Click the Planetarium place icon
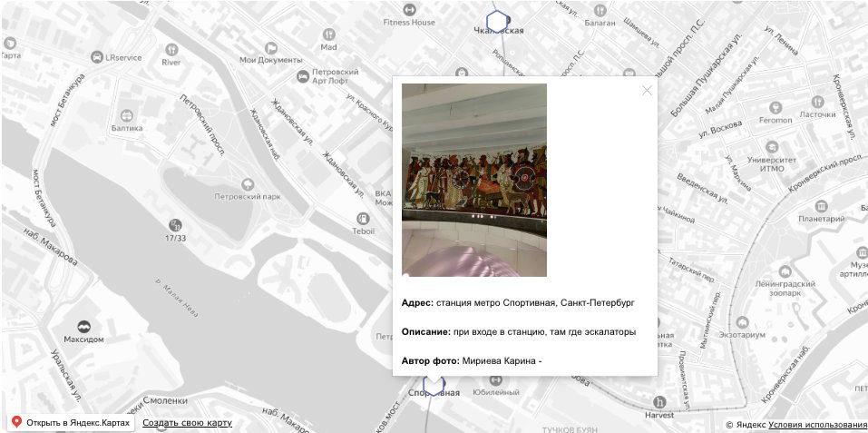 pos(821,206)
